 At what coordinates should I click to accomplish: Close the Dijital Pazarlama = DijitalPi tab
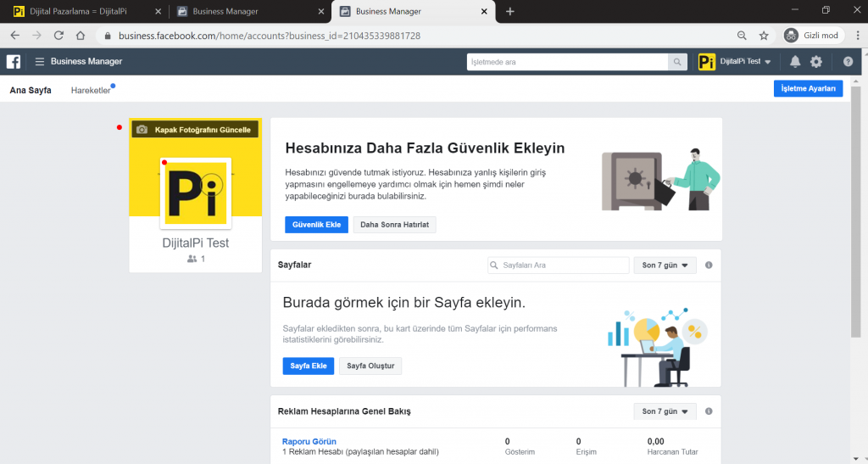pyautogui.click(x=158, y=12)
